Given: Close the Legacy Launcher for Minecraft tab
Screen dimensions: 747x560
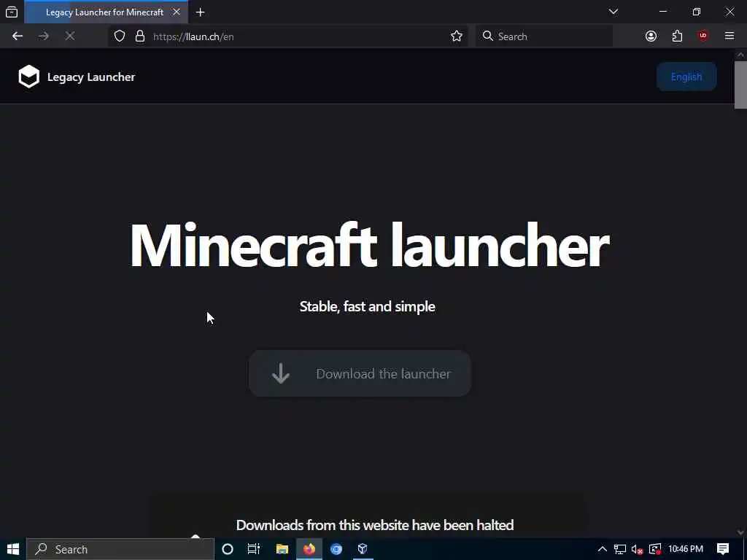Looking at the screenshot, I should pyautogui.click(x=177, y=12).
